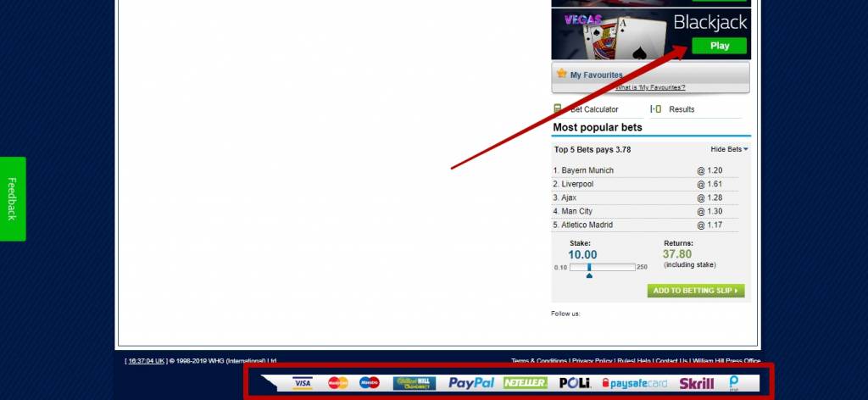868x400 pixels.
Task: Click the 10.00 stake amount
Action: tap(582, 254)
